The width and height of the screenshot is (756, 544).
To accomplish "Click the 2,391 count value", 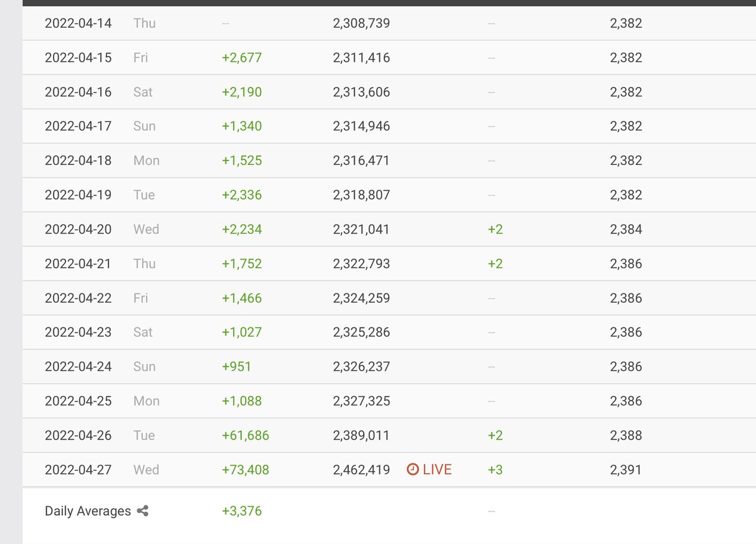I will click(x=626, y=470).
